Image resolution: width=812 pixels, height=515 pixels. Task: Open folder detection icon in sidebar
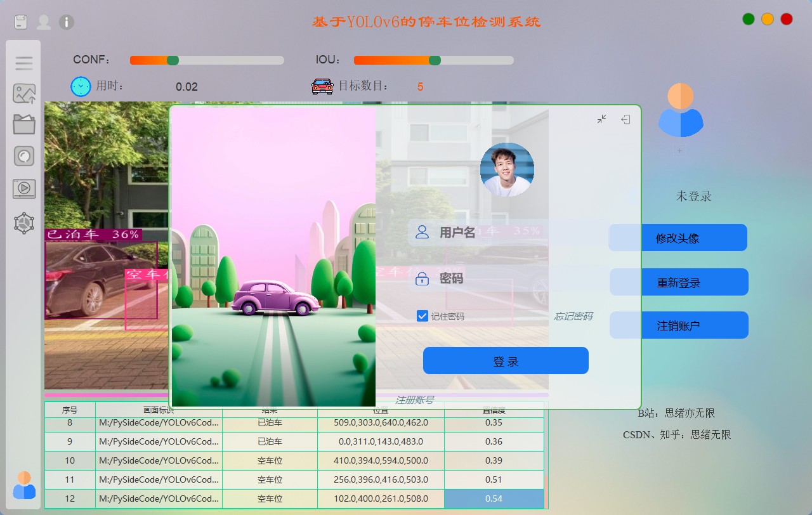24,124
